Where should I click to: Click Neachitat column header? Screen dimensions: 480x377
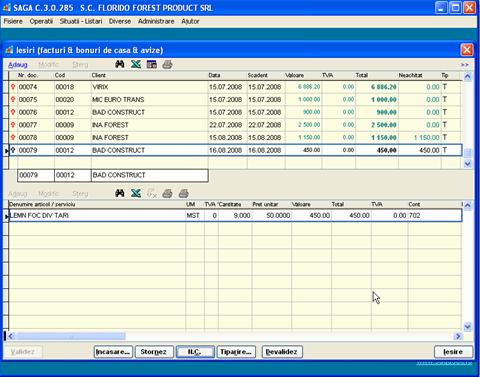click(x=419, y=75)
